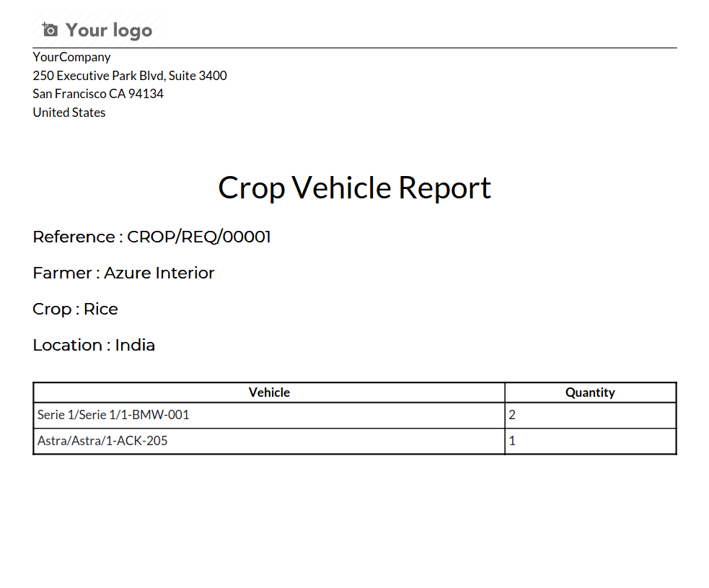
Task: Click the camera icon in the logo
Action: [50, 30]
